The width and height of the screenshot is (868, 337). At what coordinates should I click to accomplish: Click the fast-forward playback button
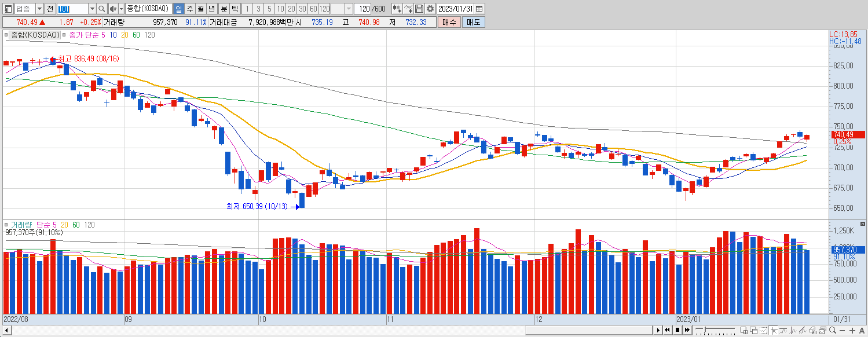[687, 331]
